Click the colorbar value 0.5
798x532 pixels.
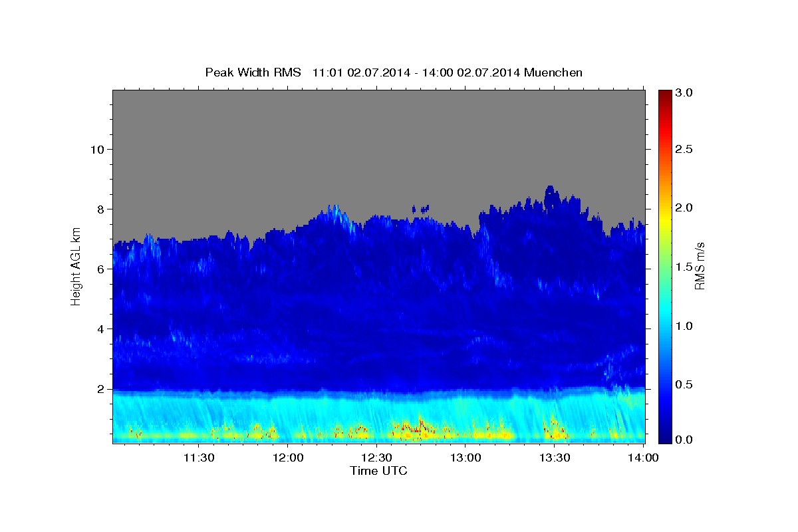684,384
